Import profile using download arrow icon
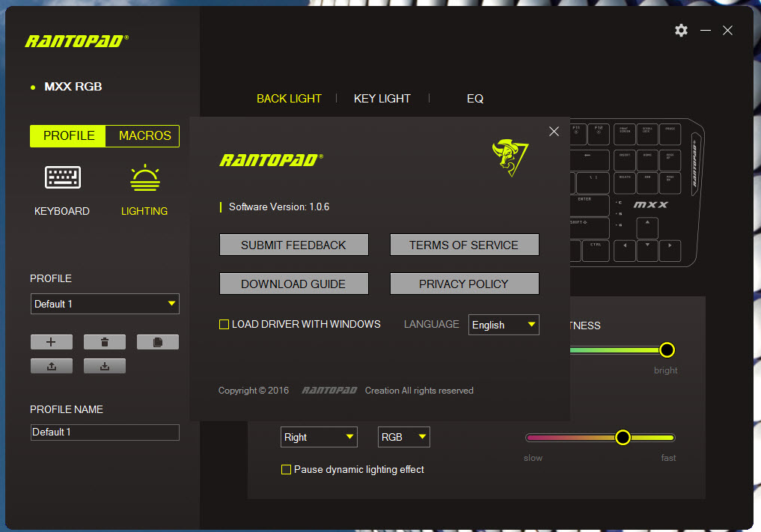The height and width of the screenshot is (532, 761). (104, 366)
